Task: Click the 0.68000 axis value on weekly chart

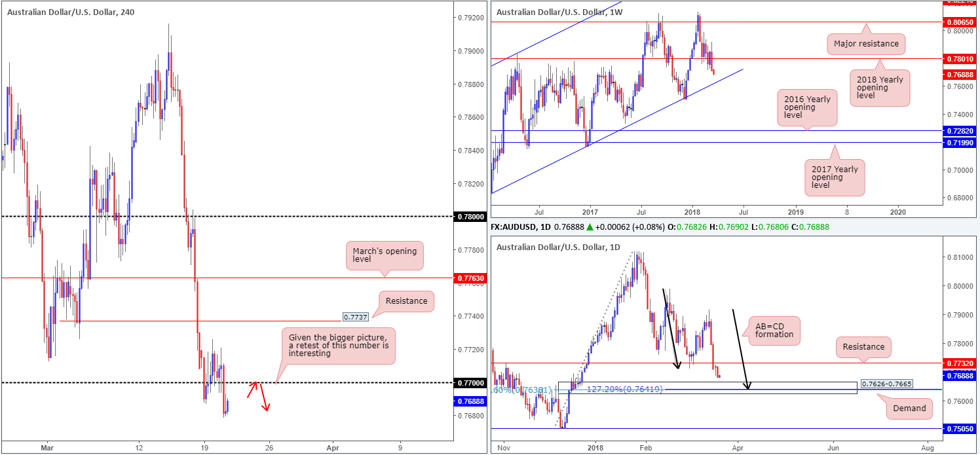Action: pos(960,198)
